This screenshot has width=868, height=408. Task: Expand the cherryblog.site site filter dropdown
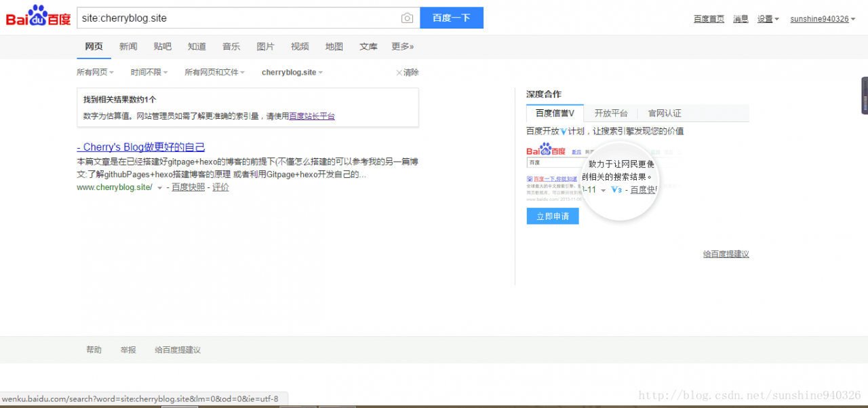pyautogui.click(x=292, y=73)
